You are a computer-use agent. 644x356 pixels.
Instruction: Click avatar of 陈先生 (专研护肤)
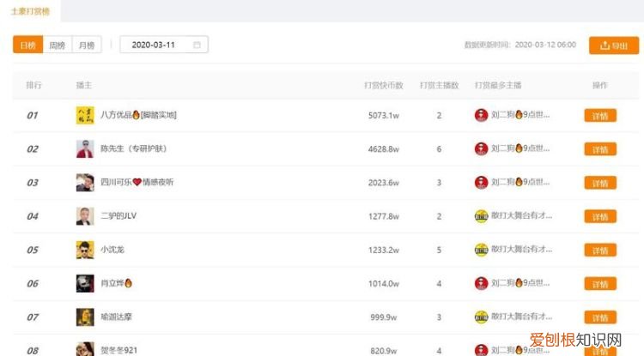tap(84, 148)
